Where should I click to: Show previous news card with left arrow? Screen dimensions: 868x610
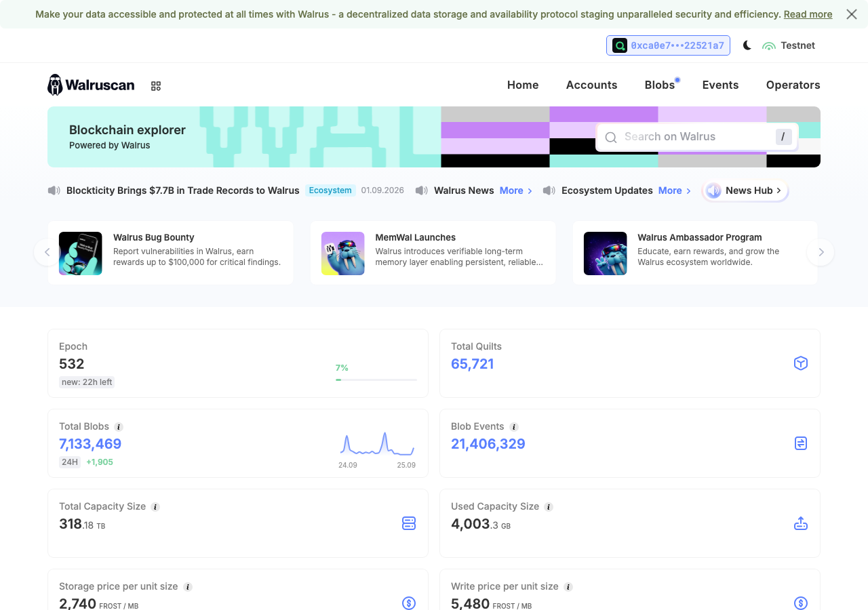(47, 252)
